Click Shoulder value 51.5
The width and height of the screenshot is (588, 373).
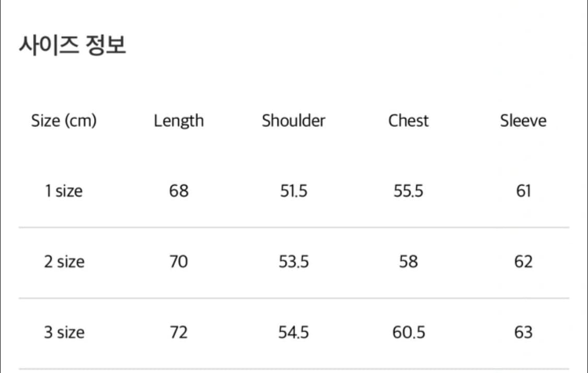point(293,191)
